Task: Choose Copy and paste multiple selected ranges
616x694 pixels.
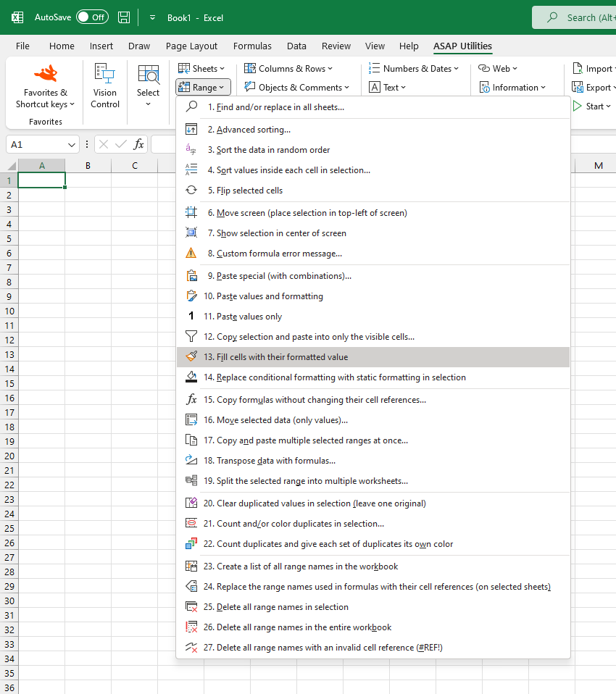Action: coord(373,440)
